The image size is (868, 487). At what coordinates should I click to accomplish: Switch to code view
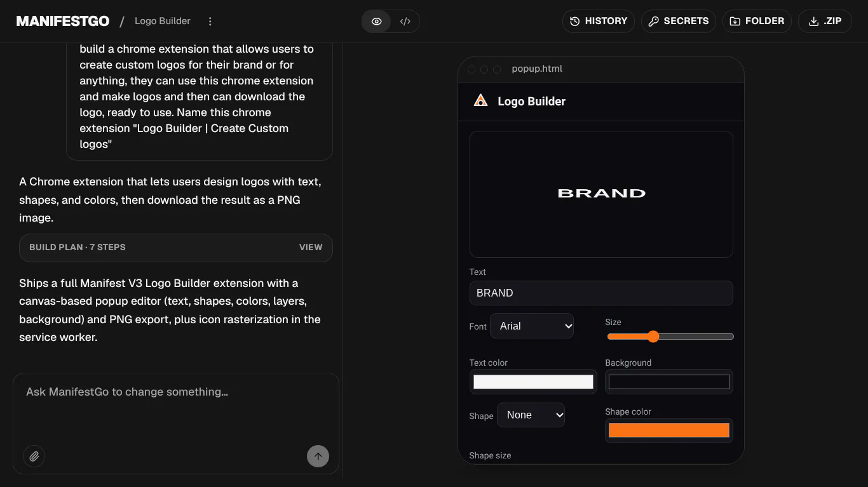click(405, 21)
